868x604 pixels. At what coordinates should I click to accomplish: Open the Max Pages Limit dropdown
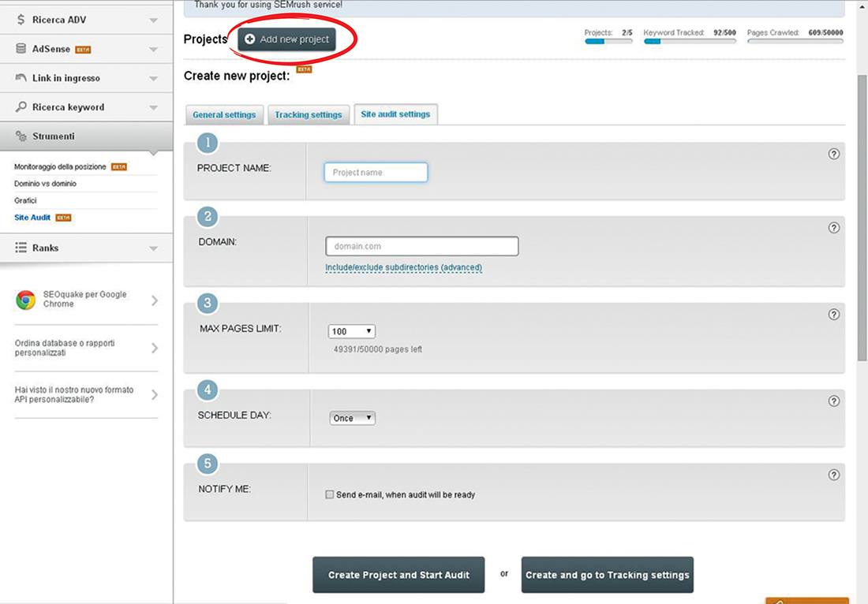point(352,332)
